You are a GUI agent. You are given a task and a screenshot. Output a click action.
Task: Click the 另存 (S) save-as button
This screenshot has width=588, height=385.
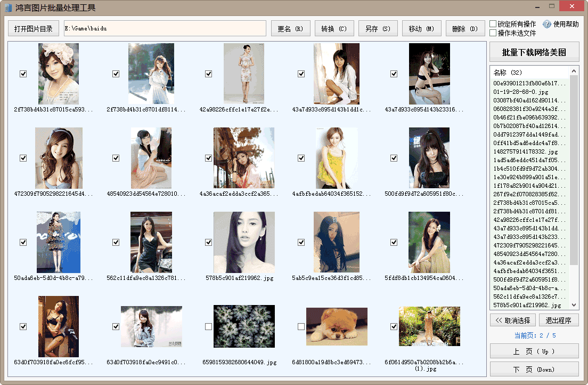tap(378, 29)
